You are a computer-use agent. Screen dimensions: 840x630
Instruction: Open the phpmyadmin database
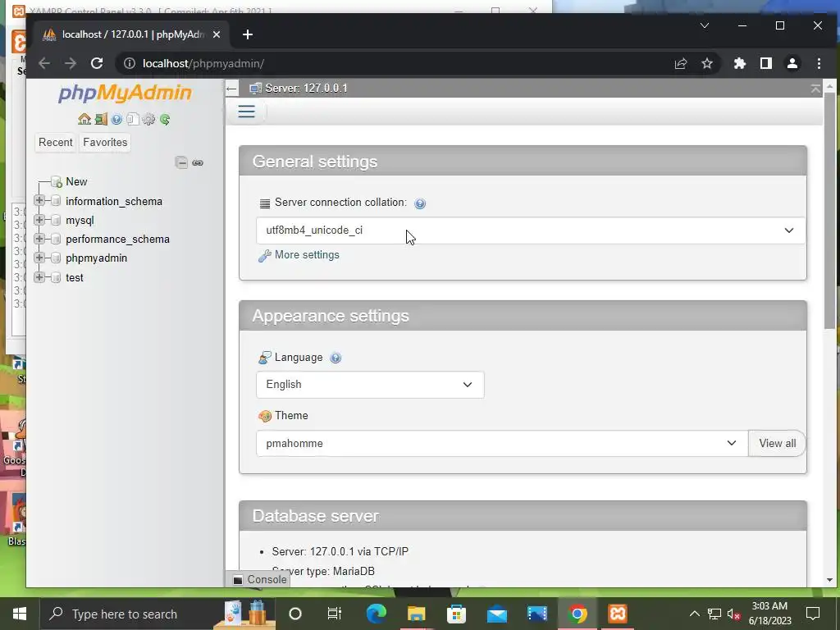pyautogui.click(x=97, y=258)
